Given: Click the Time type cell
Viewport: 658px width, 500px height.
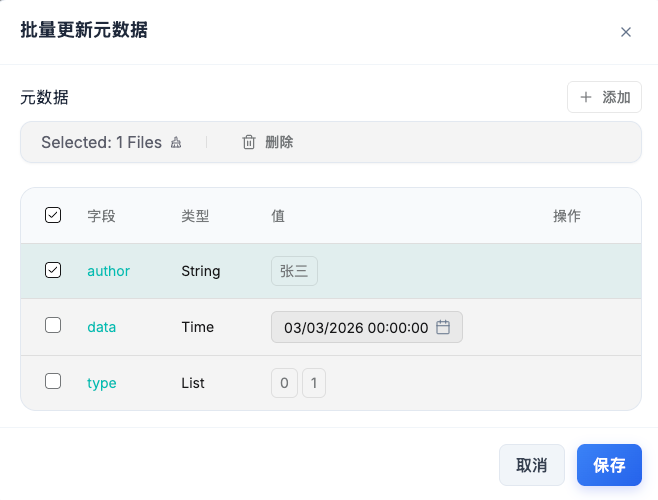Looking at the screenshot, I should (x=198, y=327).
